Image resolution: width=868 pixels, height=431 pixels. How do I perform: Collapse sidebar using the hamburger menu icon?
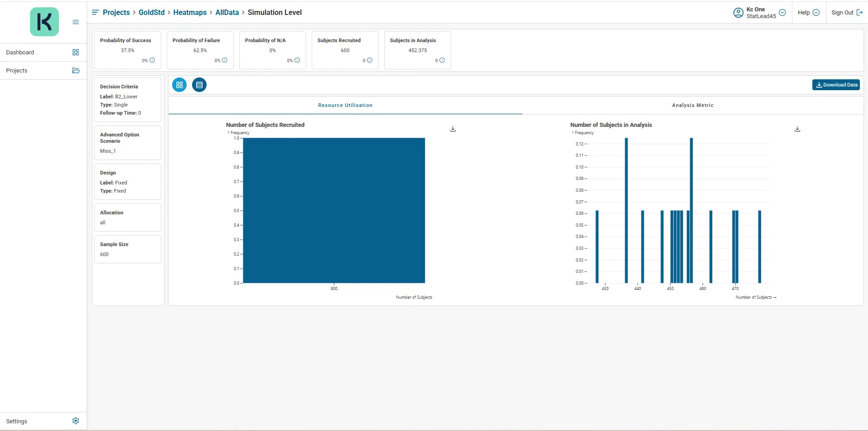pos(76,22)
